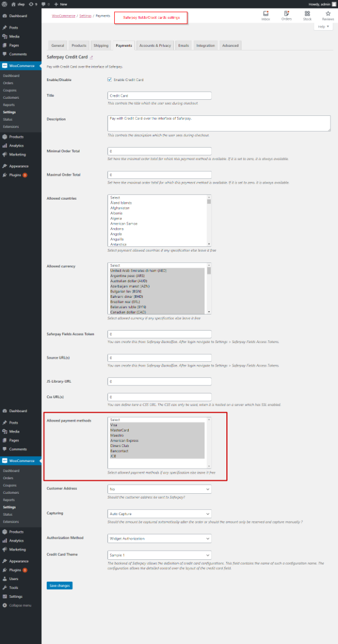
Task: Click the Saferpay Fields Access Token field
Action: 159,334
